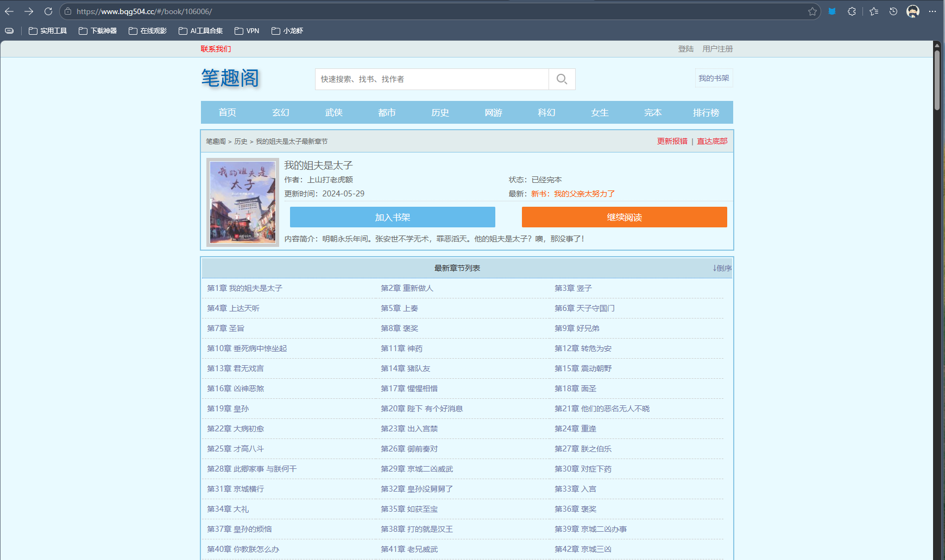Click the browser back arrow

coord(9,11)
